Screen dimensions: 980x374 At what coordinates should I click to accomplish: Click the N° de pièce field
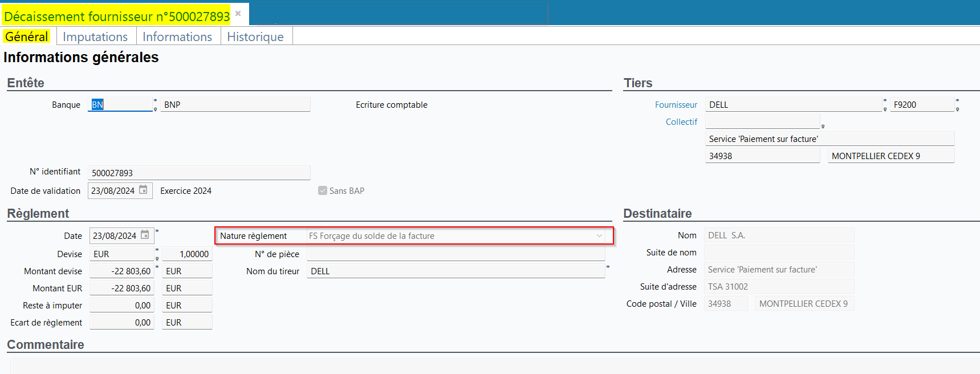[x=456, y=254]
